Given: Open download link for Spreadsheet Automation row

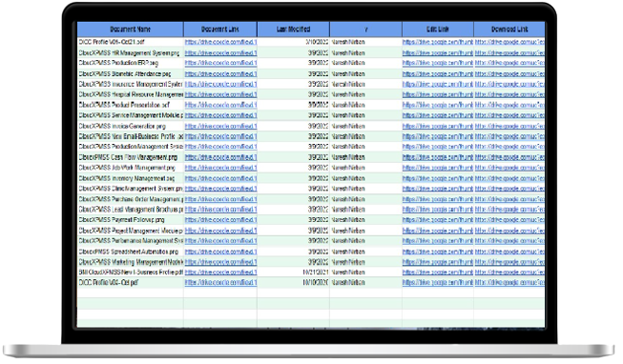Looking at the screenshot, I should (509, 252).
